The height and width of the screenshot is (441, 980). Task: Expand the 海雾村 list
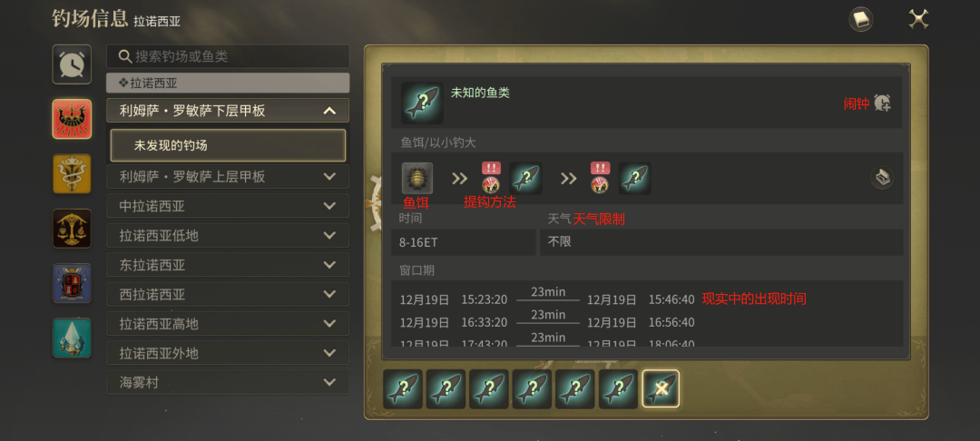[228, 382]
